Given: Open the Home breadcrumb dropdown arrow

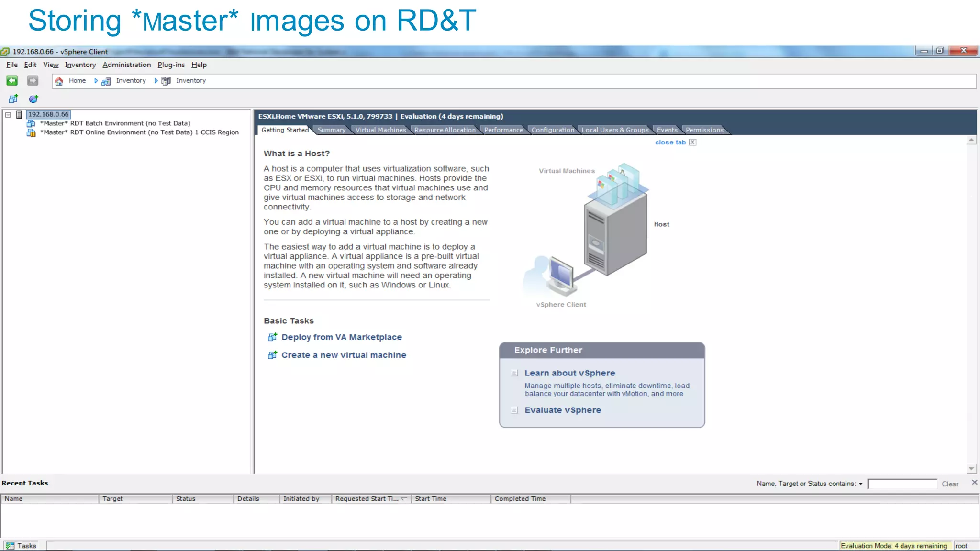Looking at the screenshot, I should click(x=96, y=81).
